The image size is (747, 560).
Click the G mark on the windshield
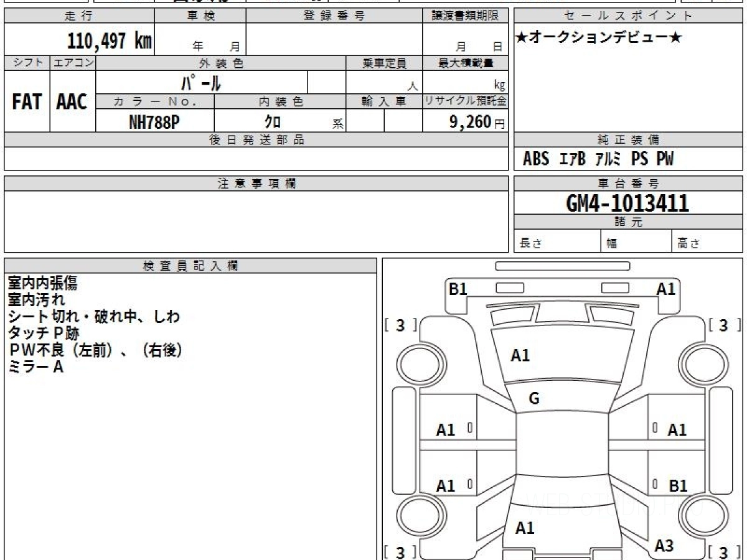click(533, 399)
